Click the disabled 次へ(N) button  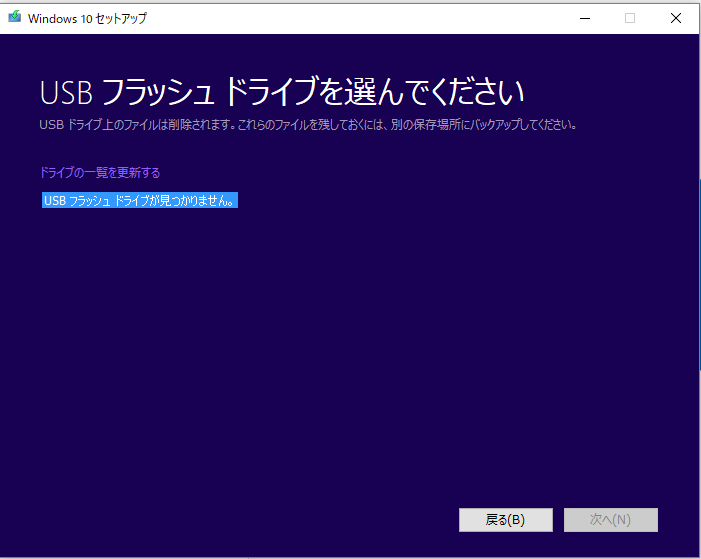point(611,520)
